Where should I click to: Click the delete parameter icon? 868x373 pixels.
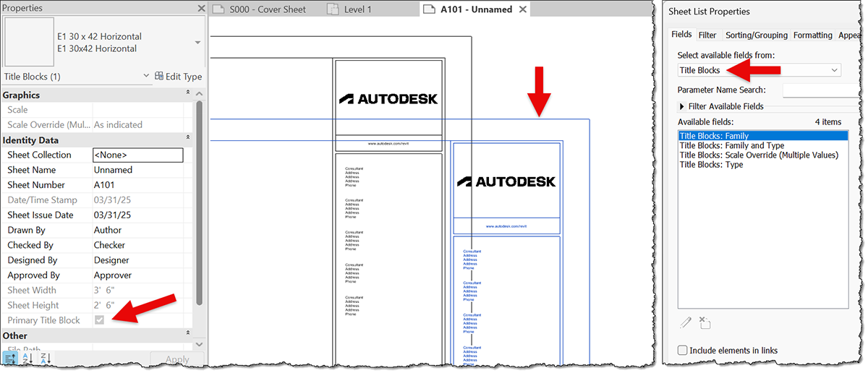[705, 322]
